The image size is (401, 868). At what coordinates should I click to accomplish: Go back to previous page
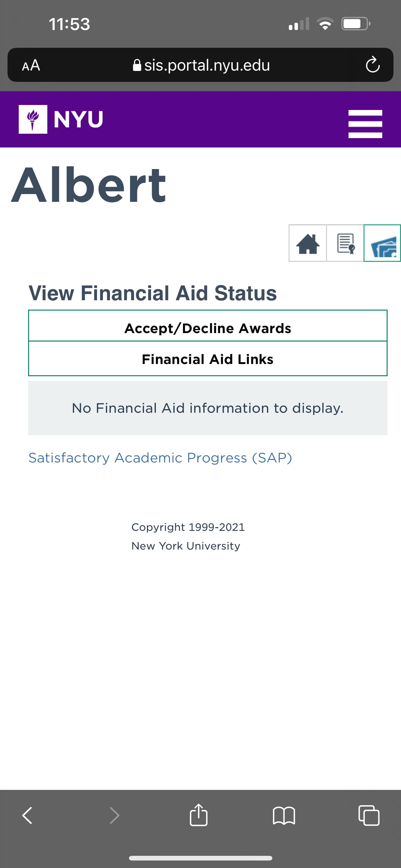point(27,815)
